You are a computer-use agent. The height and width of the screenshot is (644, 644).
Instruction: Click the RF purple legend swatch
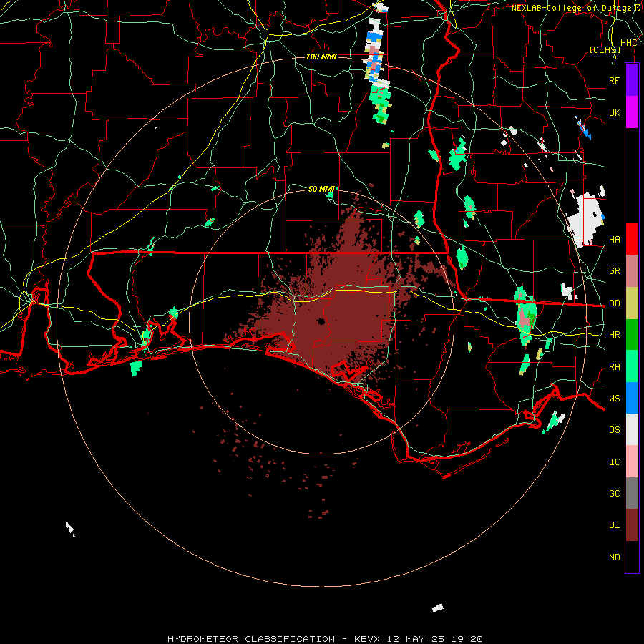pos(632,80)
